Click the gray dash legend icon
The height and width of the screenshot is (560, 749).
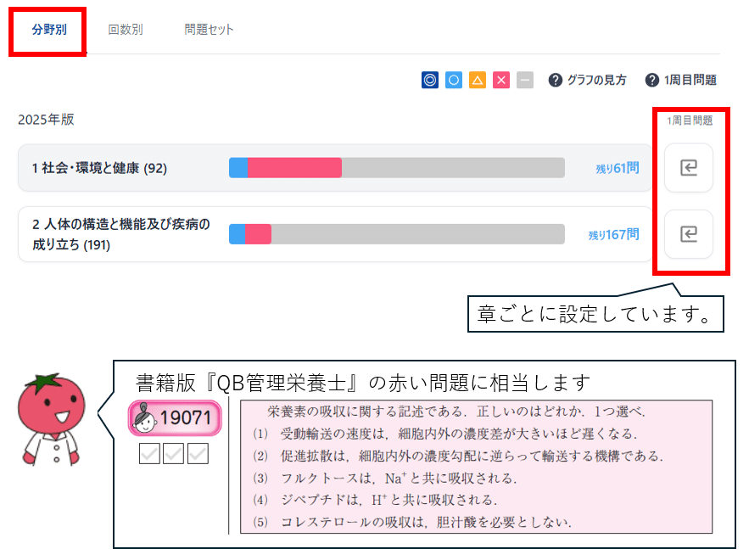coord(525,80)
